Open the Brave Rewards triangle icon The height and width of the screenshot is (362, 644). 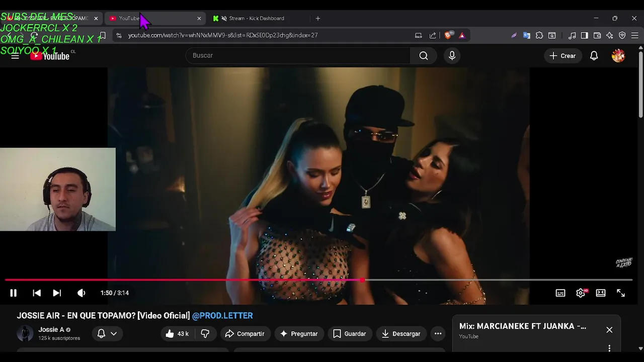point(462,35)
